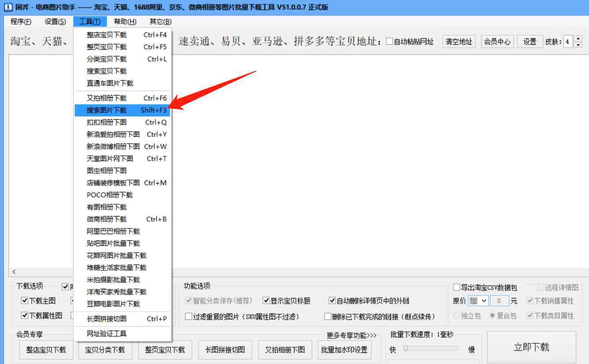Open 批量加水印设置 button
Image resolution: width=589 pixels, height=364 pixels.
[x=344, y=350]
